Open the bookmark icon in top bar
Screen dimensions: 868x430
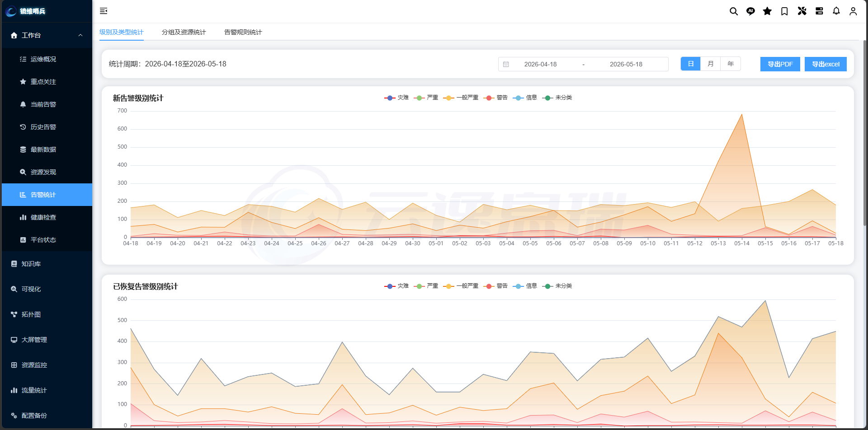[x=784, y=11]
